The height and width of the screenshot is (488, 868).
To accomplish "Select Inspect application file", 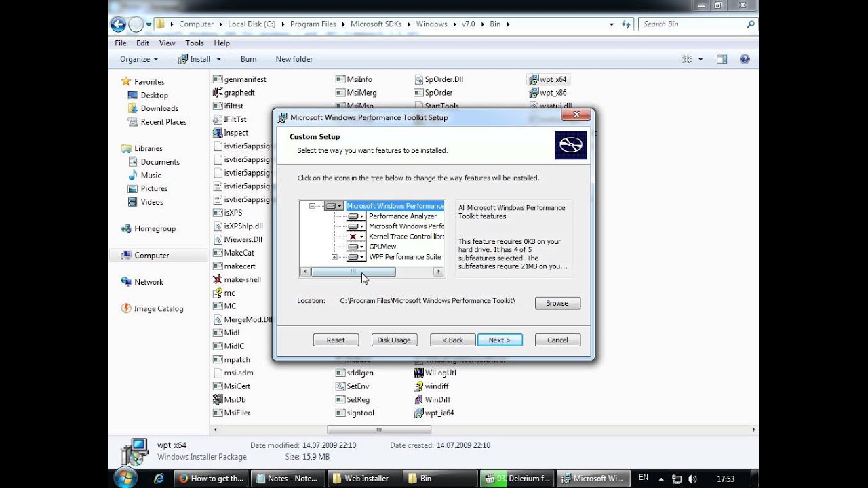I will 231,133.
